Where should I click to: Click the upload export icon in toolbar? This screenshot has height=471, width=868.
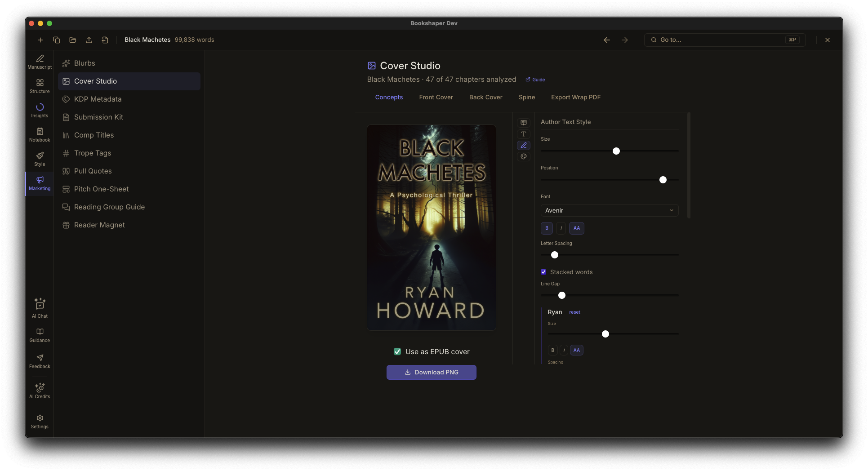89,40
